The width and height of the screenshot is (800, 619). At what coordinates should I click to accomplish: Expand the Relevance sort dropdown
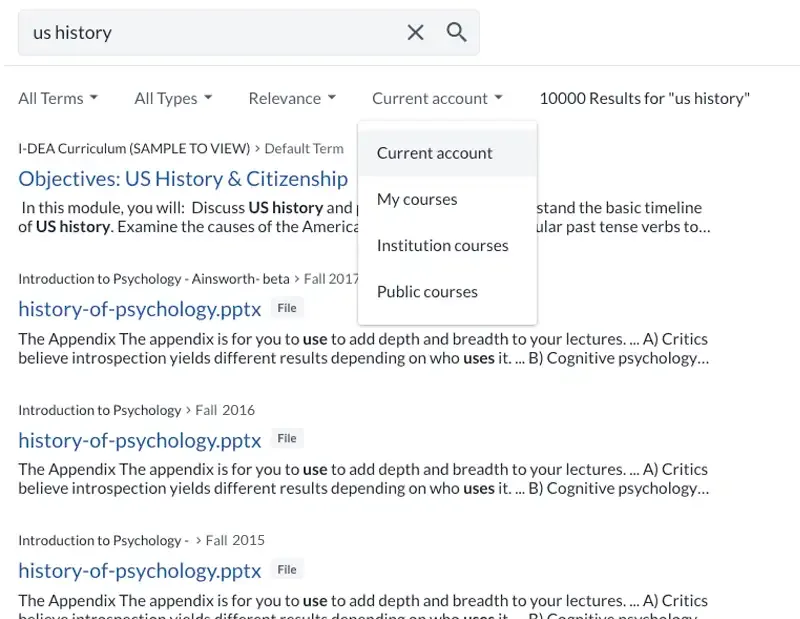(x=291, y=98)
